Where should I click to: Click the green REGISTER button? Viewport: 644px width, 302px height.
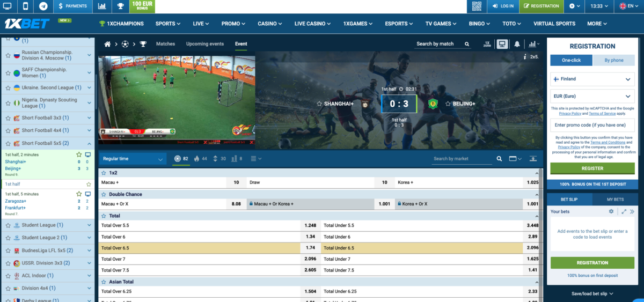(592, 168)
